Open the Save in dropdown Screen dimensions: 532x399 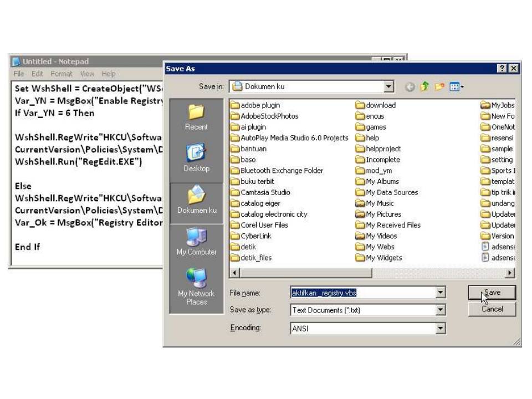coord(388,86)
